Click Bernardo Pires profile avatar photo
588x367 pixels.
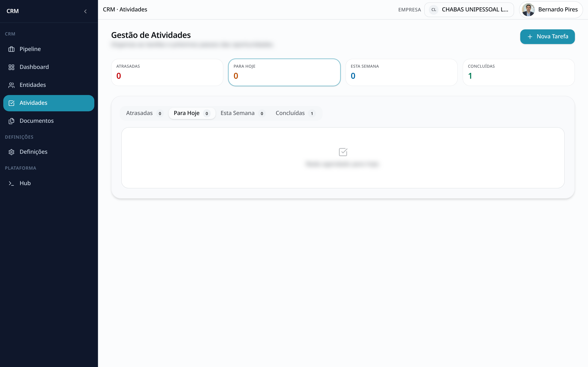(528, 10)
